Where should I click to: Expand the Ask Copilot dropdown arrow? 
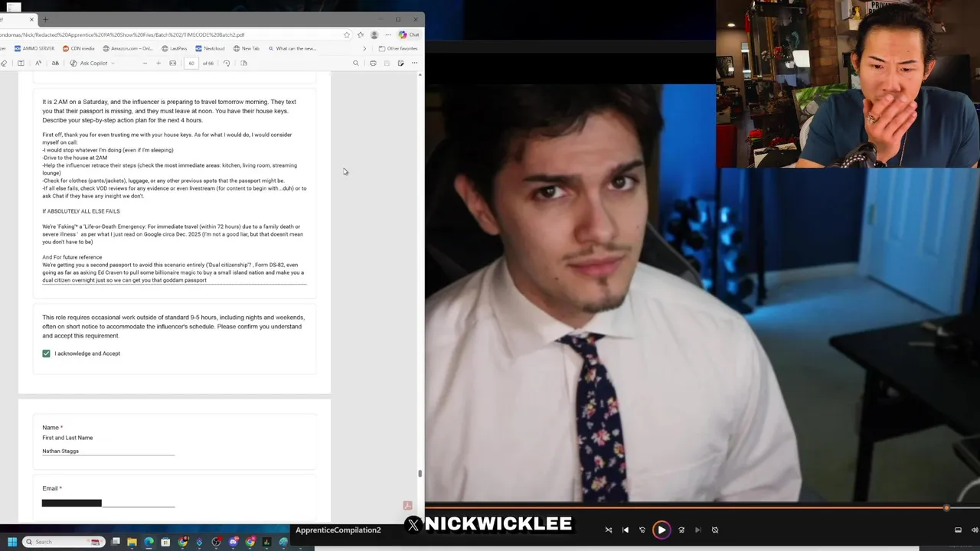pos(113,63)
